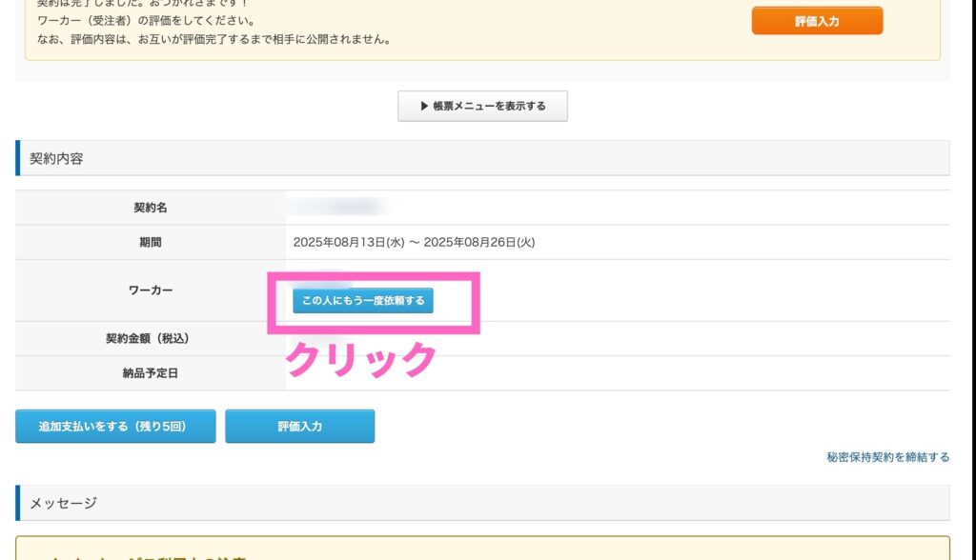The image size is (976, 560).
Task: Select the 期間 row label
Action: 151,243
